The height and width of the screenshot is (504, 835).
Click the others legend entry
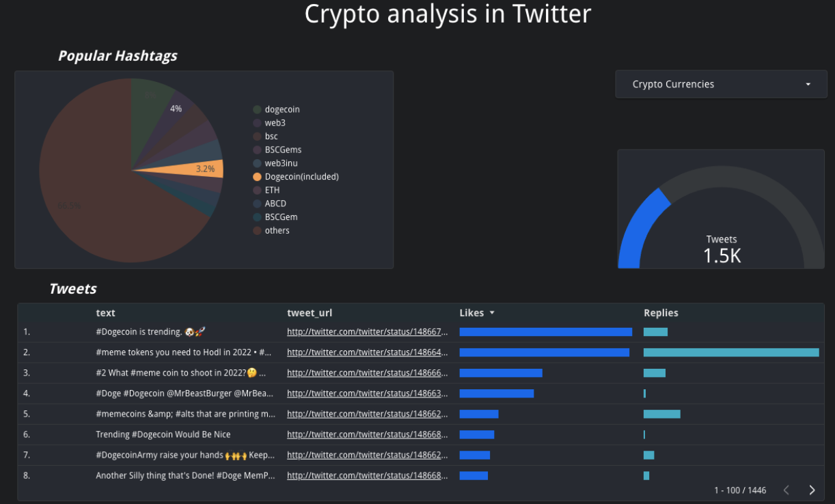[277, 231]
